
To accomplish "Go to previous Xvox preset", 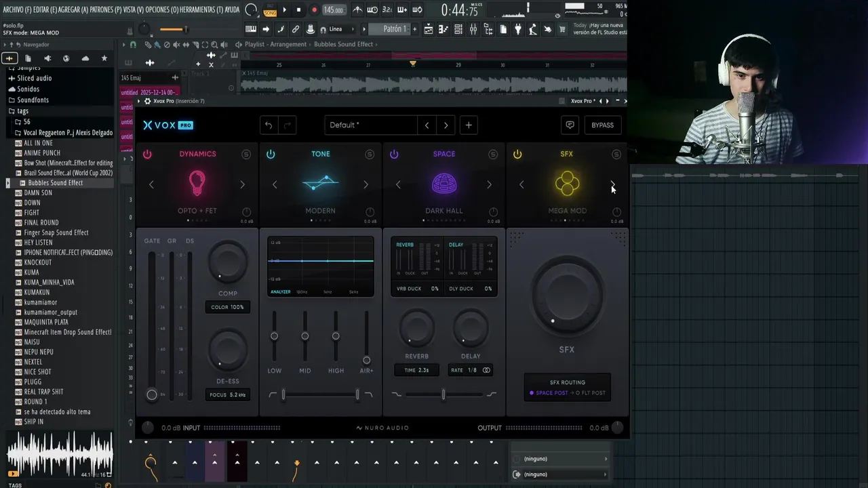I will [x=427, y=125].
